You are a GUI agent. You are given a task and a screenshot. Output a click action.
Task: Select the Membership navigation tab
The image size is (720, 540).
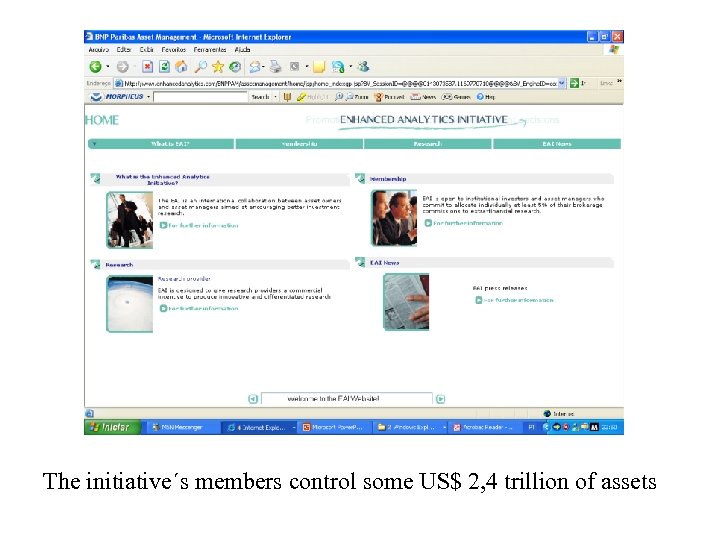pos(299,144)
